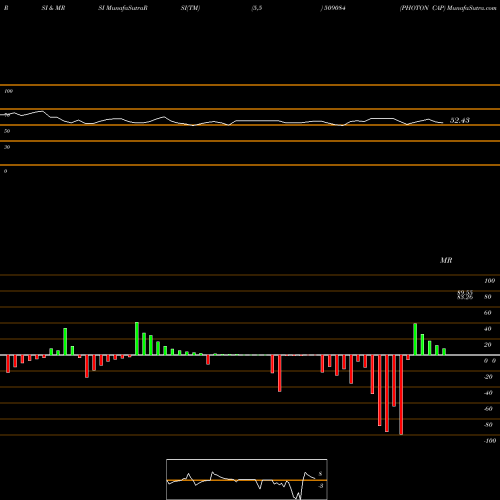500x500 pixels.
Task: Click the '-3' label in the mini chart
Action: 321,486
